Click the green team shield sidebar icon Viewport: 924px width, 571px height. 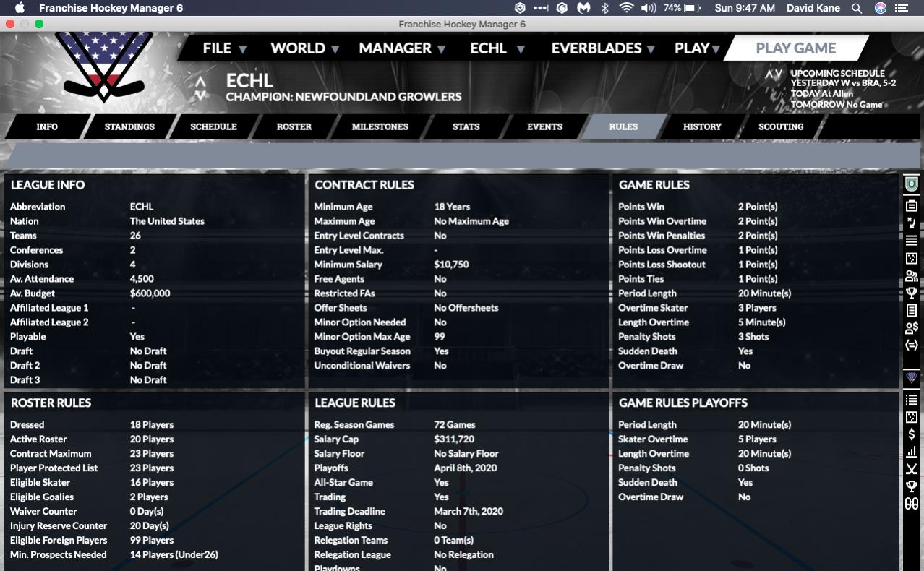click(911, 184)
